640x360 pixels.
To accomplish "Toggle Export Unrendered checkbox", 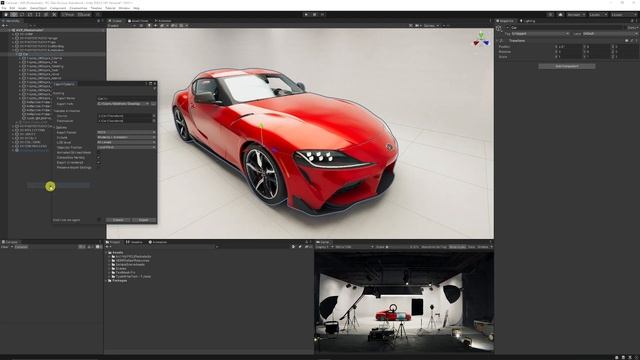I will (x=98, y=162).
